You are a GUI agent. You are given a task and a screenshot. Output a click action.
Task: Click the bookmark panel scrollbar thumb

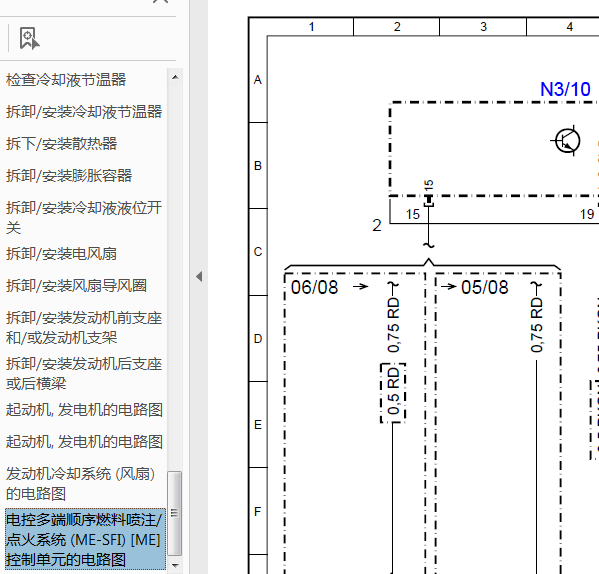click(x=175, y=513)
